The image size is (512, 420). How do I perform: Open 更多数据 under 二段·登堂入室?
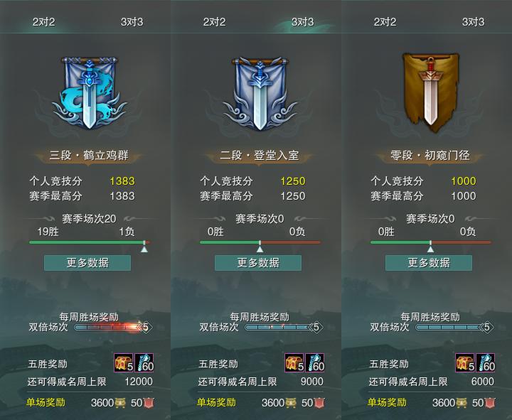point(258,263)
